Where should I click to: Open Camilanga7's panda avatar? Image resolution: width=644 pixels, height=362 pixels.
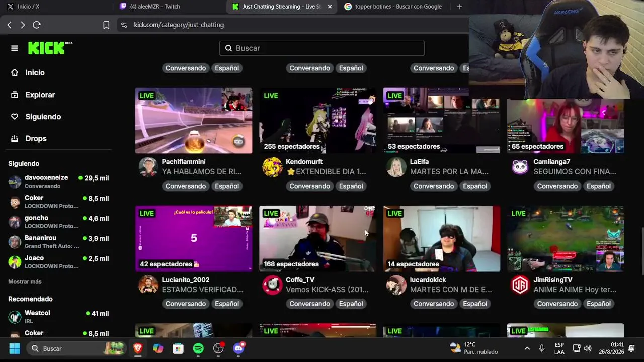point(520,167)
